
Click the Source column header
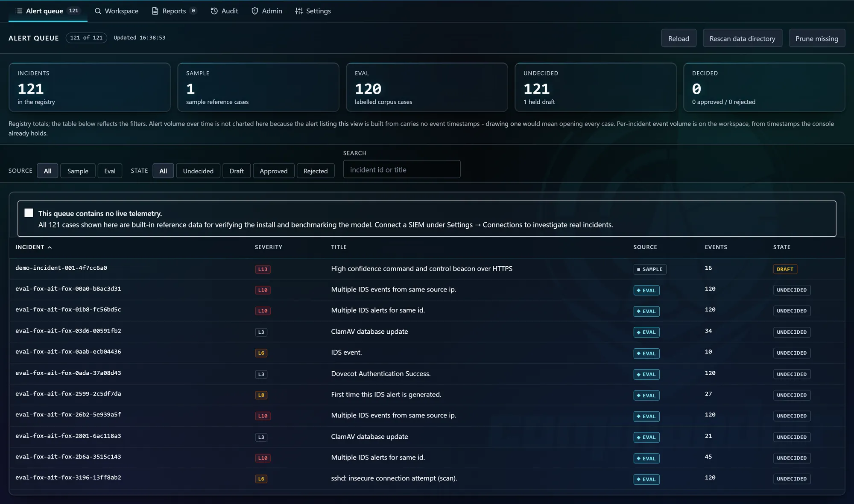pos(645,247)
